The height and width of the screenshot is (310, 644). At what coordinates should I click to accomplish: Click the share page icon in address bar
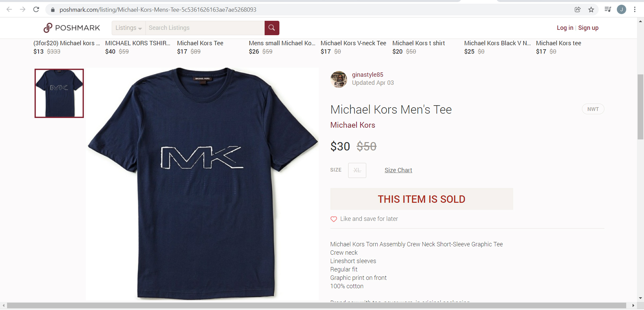pyautogui.click(x=578, y=9)
